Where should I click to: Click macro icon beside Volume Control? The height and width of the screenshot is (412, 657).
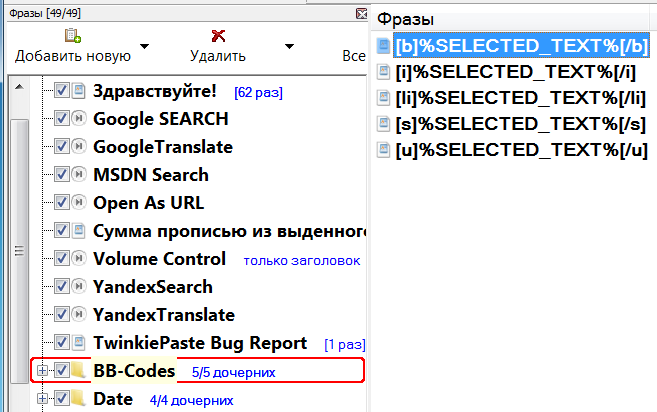point(78,259)
